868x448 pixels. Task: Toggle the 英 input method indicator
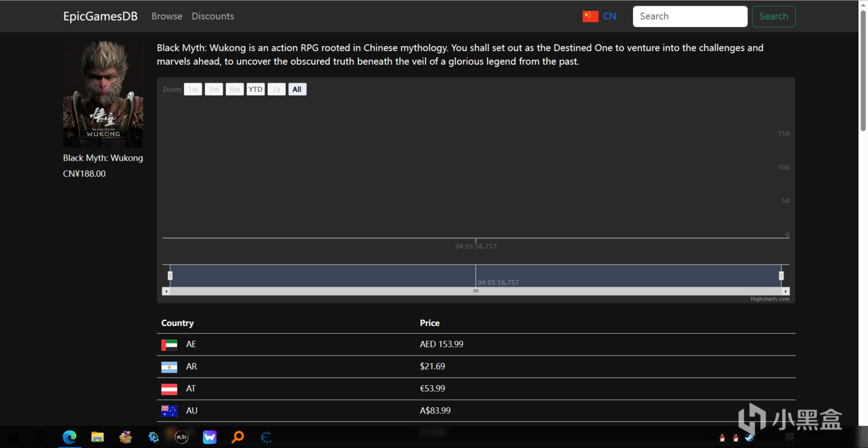[790, 437]
